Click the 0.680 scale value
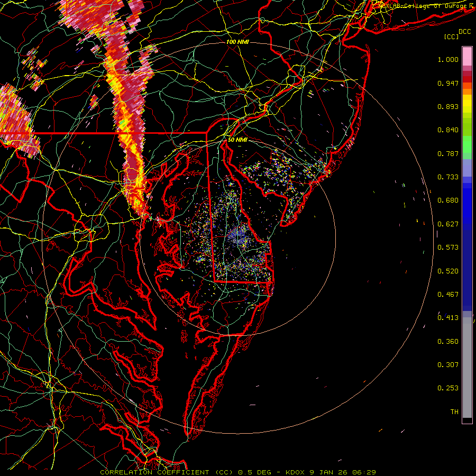Viewport: 476px width, 476px height. (x=448, y=200)
